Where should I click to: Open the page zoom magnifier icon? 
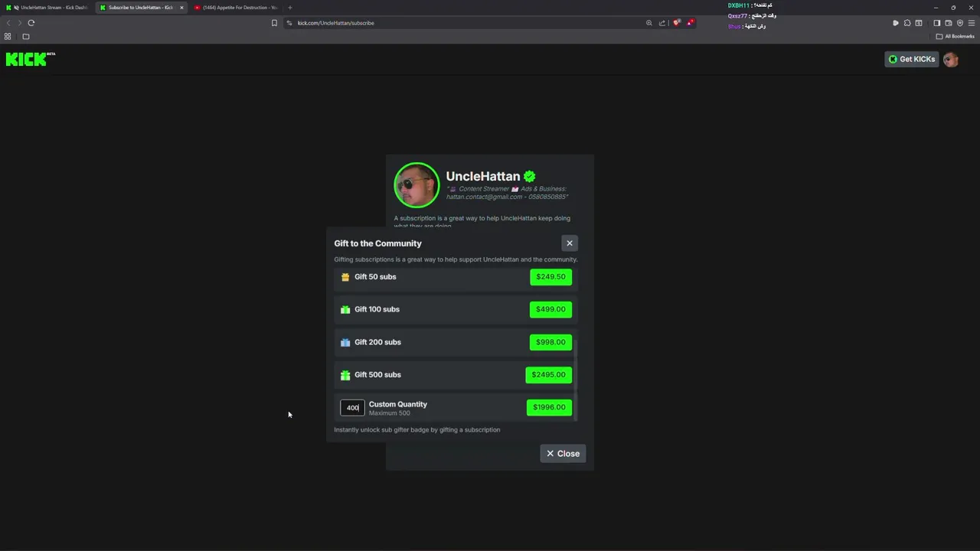pyautogui.click(x=649, y=23)
